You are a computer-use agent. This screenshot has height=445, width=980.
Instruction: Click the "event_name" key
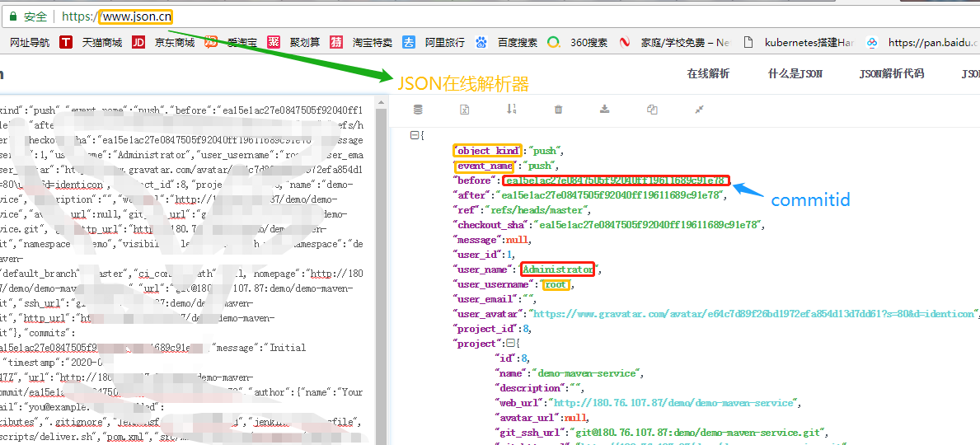485,166
